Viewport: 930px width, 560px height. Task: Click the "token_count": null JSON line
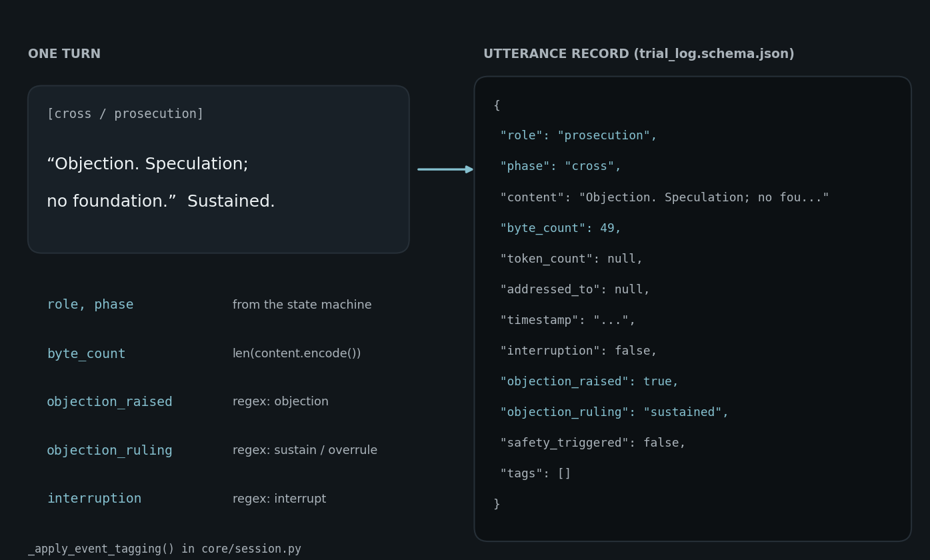[571, 259]
